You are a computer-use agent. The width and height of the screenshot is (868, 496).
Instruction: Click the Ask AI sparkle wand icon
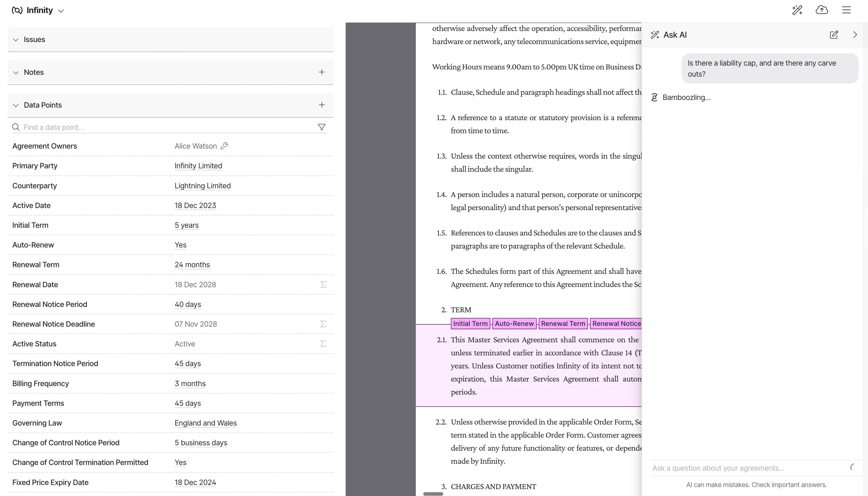(654, 35)
